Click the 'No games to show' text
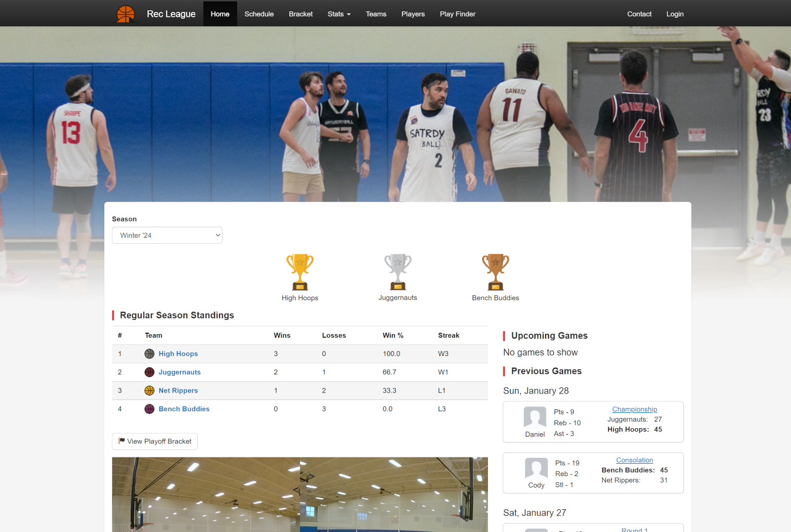The height and width of the screenshot is (532, 791). coord(540,353)
